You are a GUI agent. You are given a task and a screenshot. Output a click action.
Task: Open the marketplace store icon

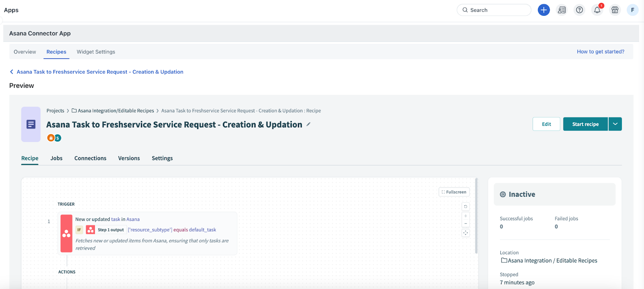click(x=615, y=10)
